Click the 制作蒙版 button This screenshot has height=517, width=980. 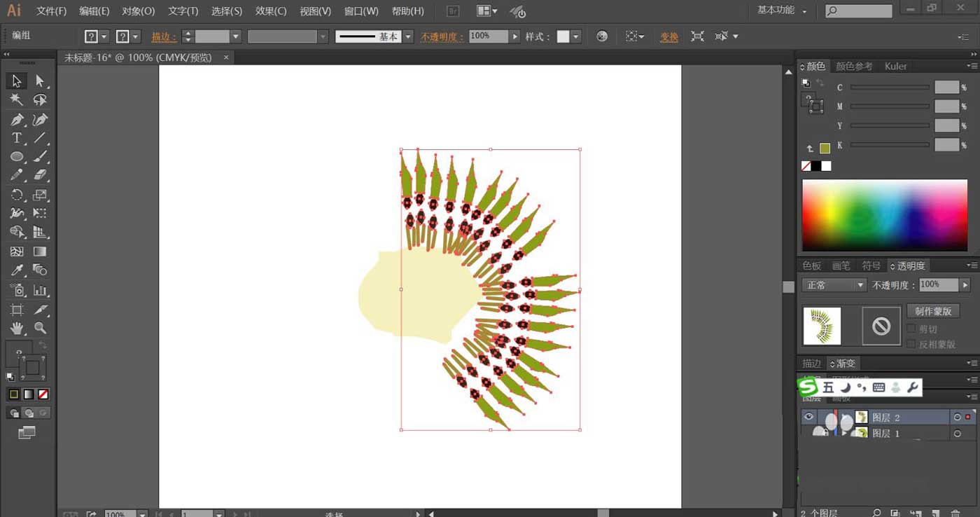point(933,311)
